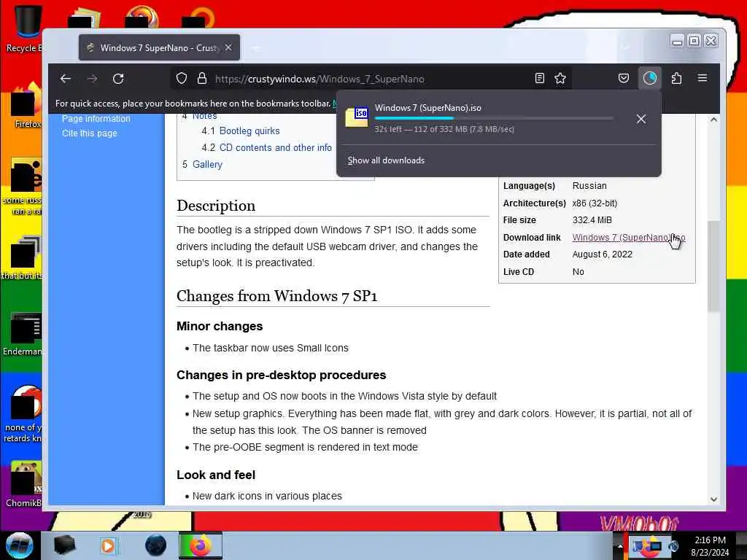Select the Windows 7 SuperNano tab
Viewport: 747px width, 560px height.
159,47
